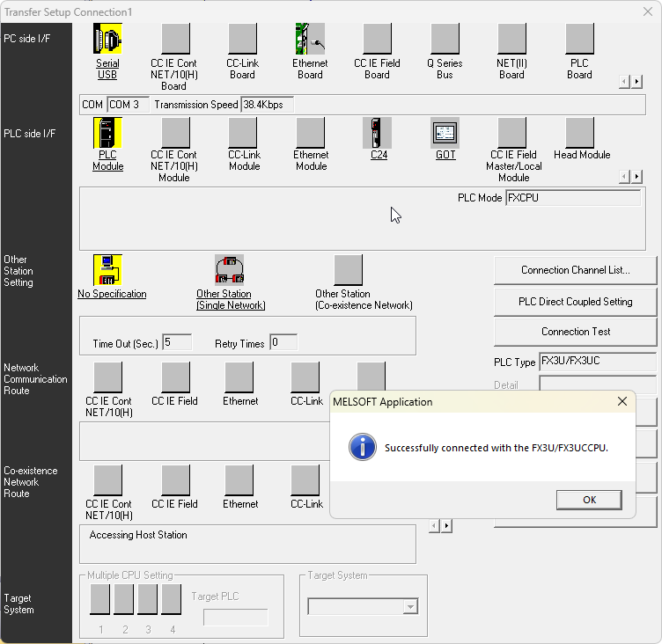Open the Connection Channel List
Image resolution: width=662 pixels, height=644 pixels.
575,271
